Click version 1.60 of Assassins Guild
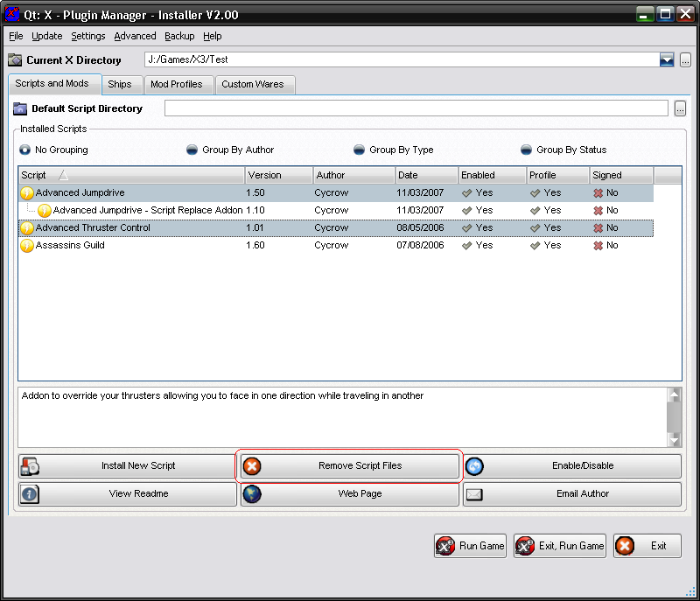The height and width of the screenshot is (601, 700). tap(255, 246)
